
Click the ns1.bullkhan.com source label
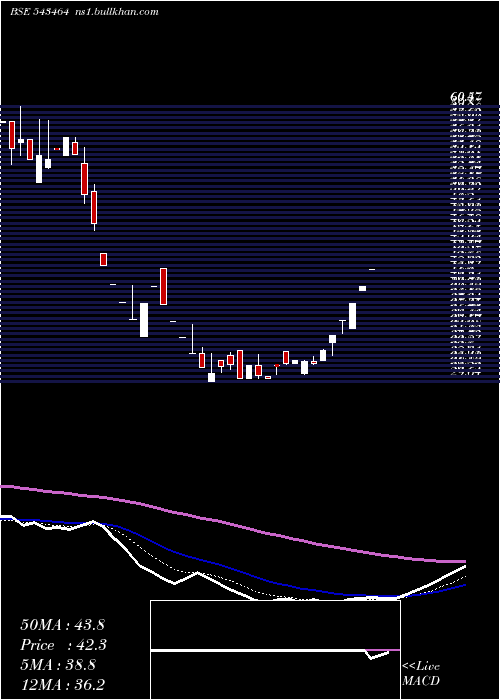tap(116, 12)
